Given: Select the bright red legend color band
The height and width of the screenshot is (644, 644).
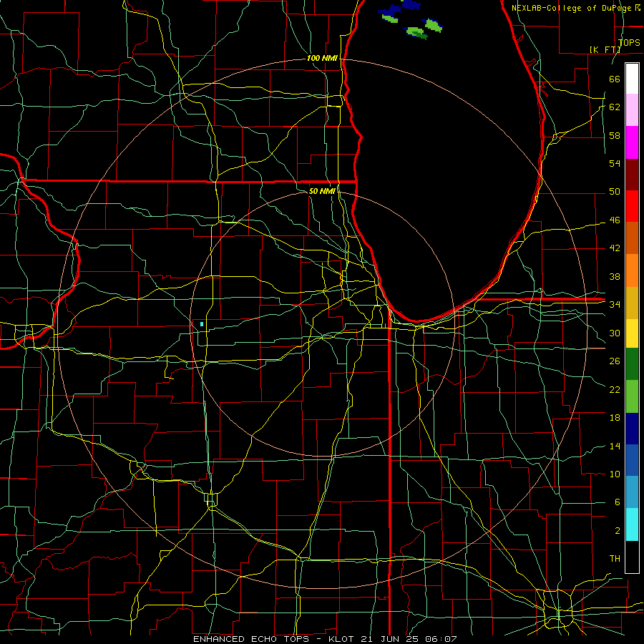Looking at the screenshot, I should 632,206.
